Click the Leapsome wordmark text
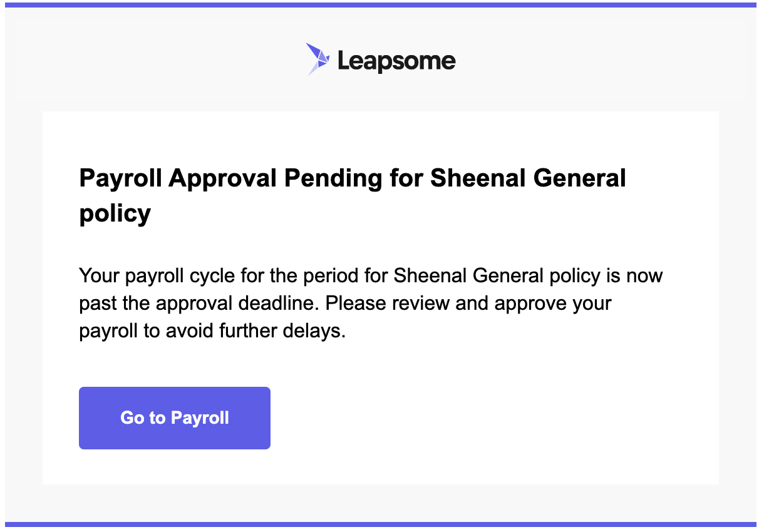The image size is (759, 532). pyautogui.click(x=396, y=61)
